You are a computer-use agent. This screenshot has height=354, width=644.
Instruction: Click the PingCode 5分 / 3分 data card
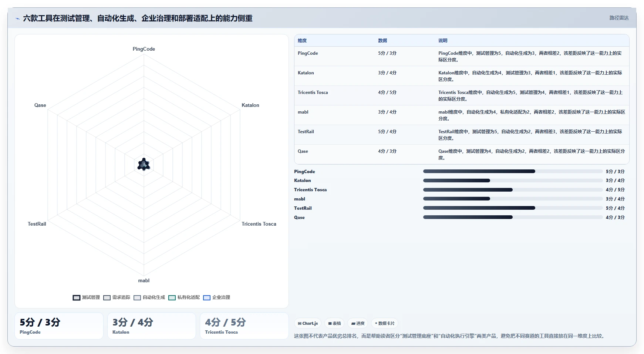coord(59,326)
